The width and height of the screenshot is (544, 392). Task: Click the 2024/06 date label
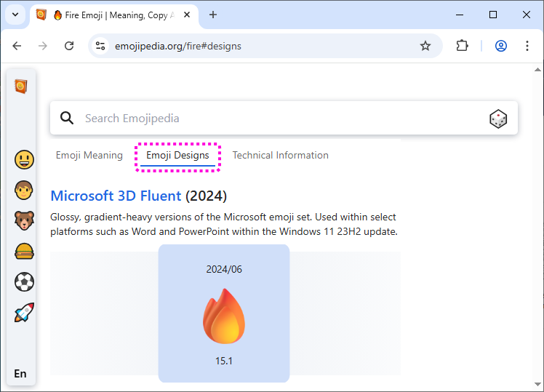pos(224,270)
